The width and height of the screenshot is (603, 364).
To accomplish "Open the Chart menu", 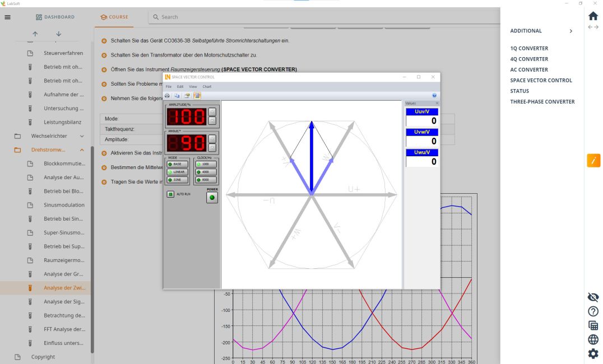I will click(x=207, y=87).
